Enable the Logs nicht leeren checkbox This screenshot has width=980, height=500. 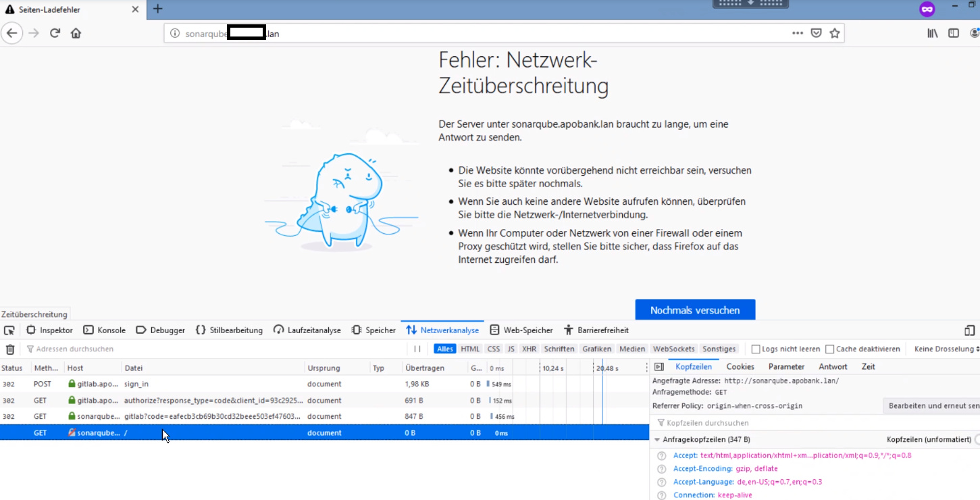coord(756,349)
